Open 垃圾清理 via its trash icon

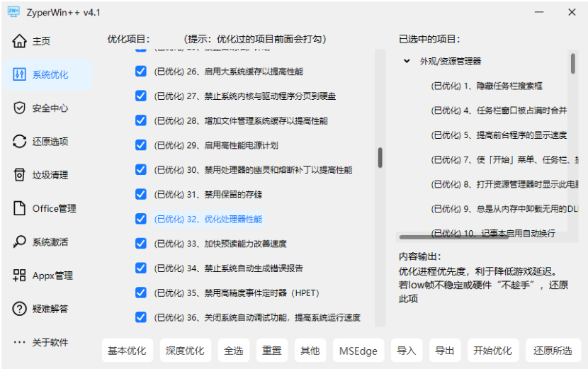[x=20, y=175]
